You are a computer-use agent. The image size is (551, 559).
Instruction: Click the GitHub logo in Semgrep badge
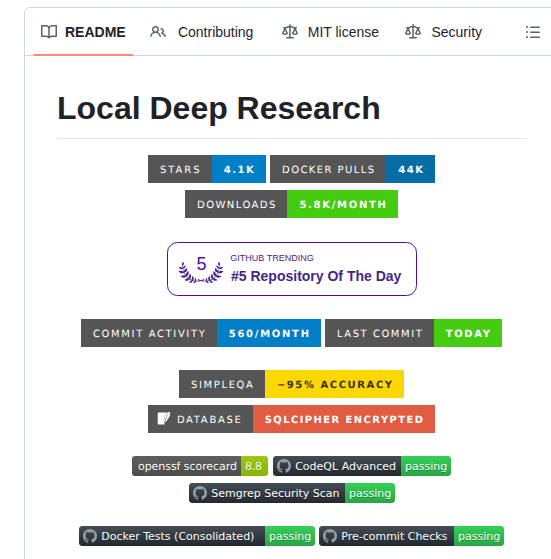tap(200, 493)
